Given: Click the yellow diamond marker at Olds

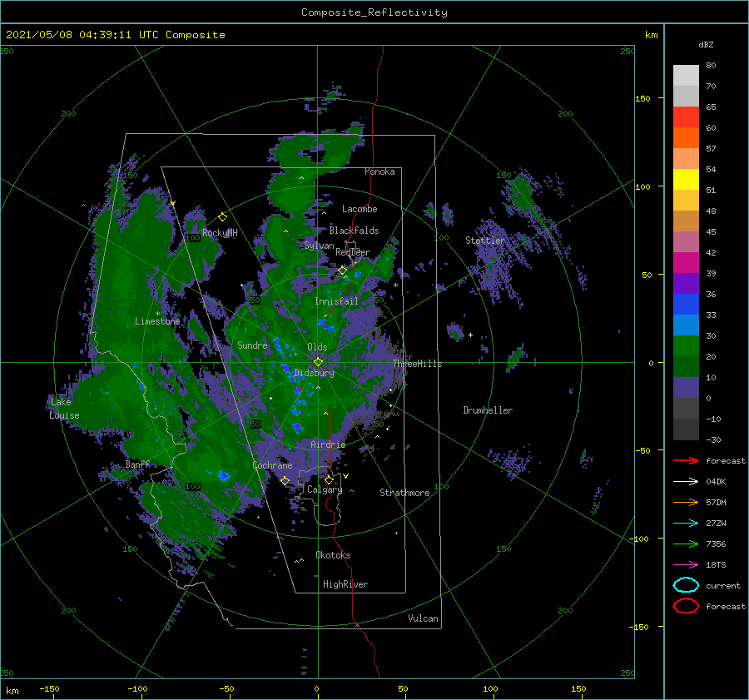Looking at the screenshot, I should (318, 362).
